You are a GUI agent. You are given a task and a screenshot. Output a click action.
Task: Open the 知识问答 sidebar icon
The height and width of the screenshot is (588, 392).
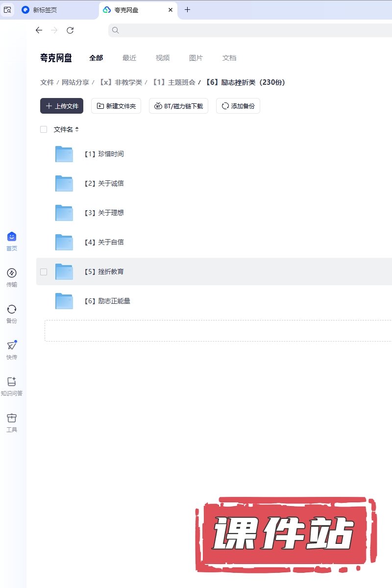pos(12,382)
